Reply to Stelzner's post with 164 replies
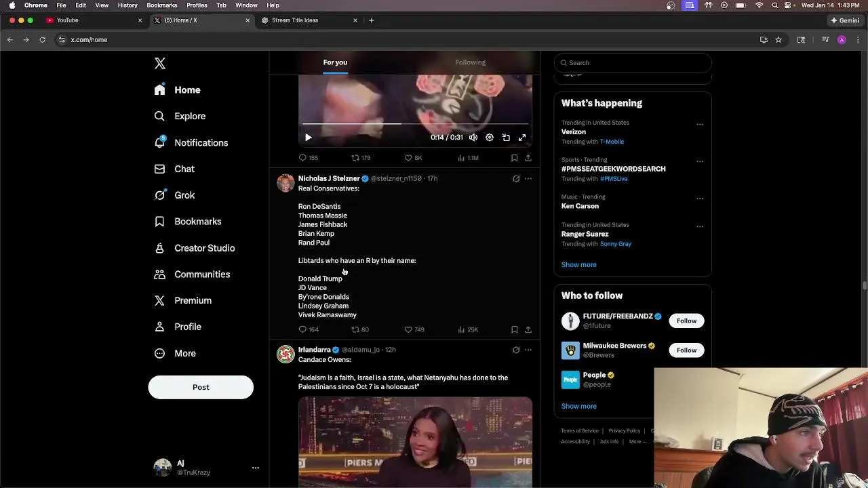Image resolution: width=868 pixels, height=488 pixels. 309,329
